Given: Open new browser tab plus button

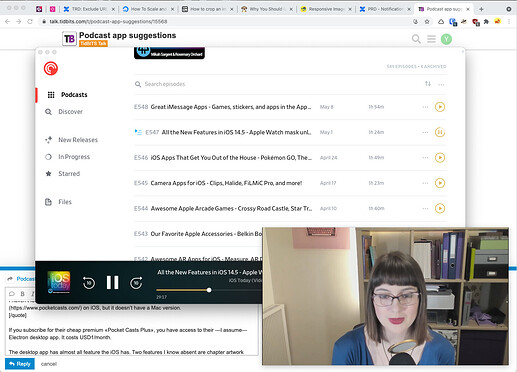Looking at the screenshot, I should click(x=481, y=9).
